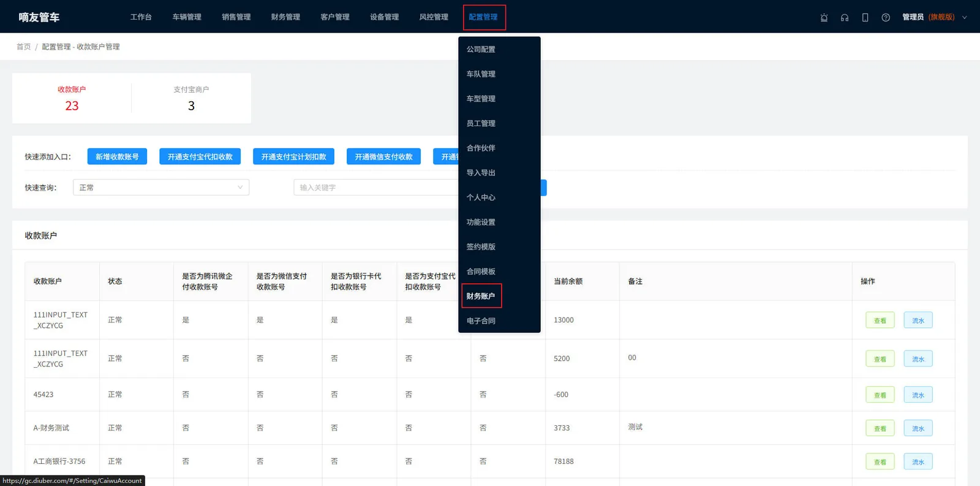The image size is (980, 486).
Task: Switch to the 支付宝商户 tab showing 3
Action: tap(191, 98)
